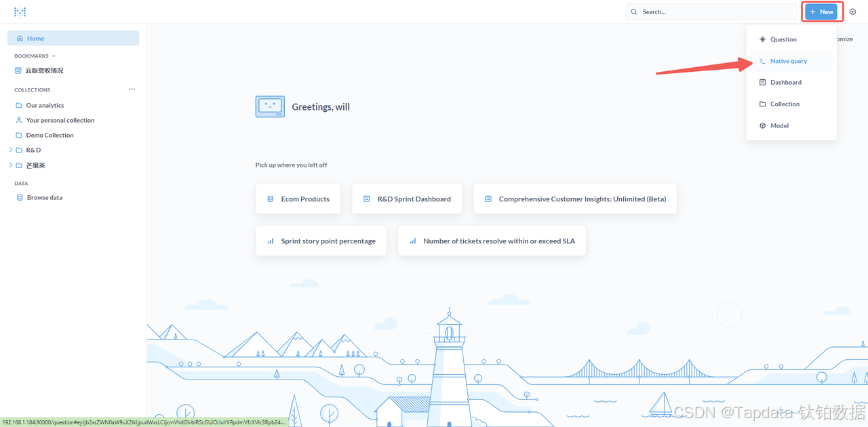Viewport: 868px width, 427px height.
Task: Open the collections ellipsis menu
Action: [132, 89]
